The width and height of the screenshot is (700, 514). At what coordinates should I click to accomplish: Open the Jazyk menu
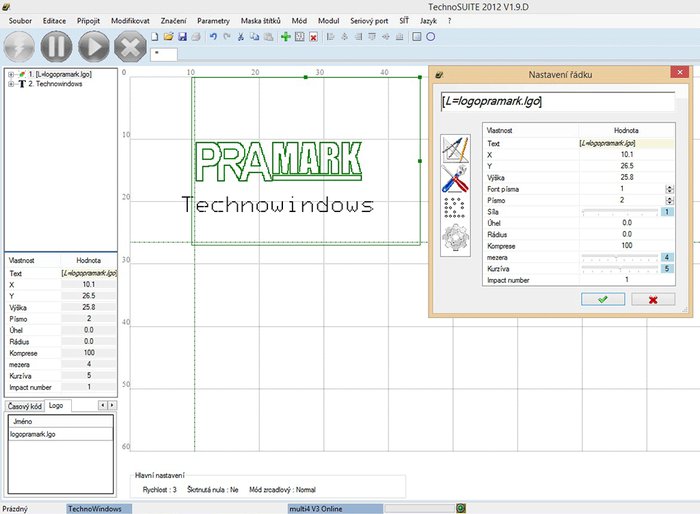coord(428,21)
